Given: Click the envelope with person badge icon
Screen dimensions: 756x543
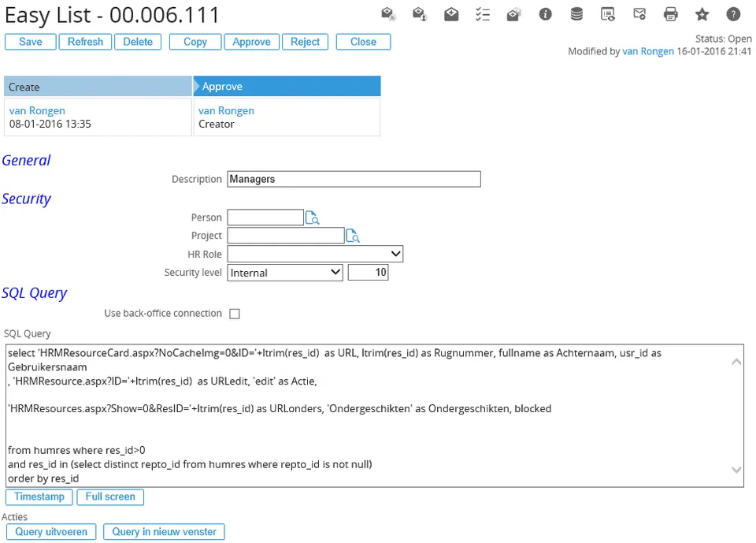Looking at the screenshot, I should click(420, 14).
